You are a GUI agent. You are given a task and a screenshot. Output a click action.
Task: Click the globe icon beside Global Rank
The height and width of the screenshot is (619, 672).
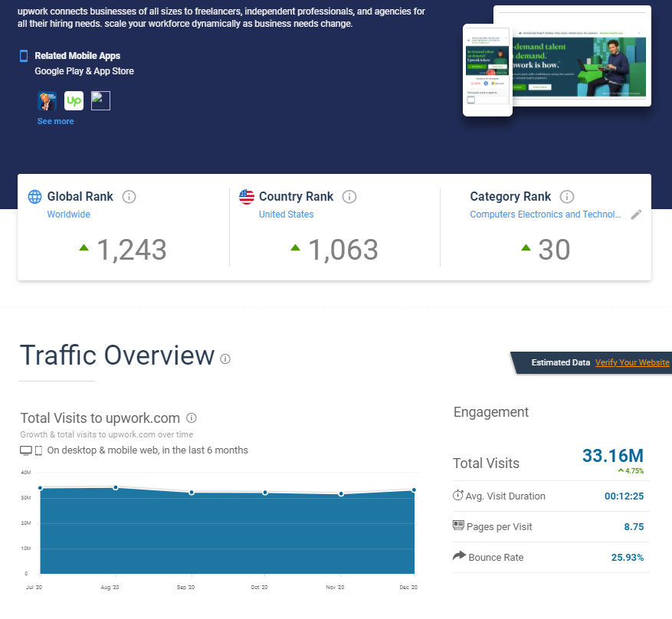coord(34,196)
